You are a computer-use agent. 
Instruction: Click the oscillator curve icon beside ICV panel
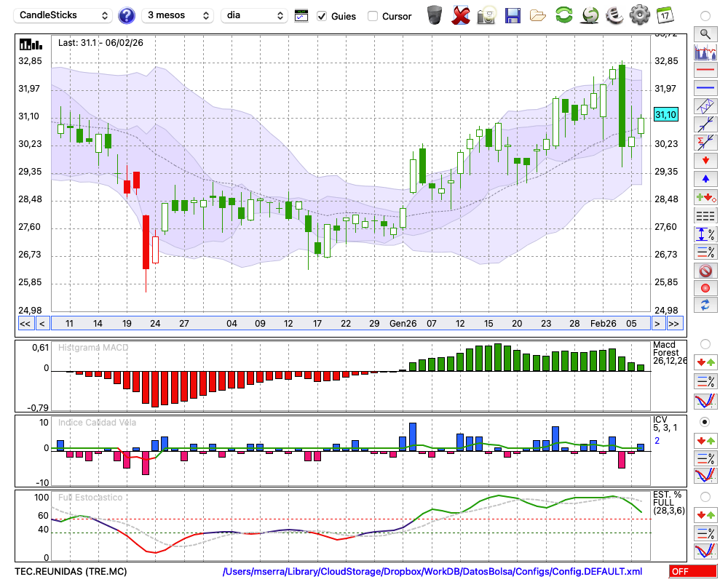click(x=705, y=475)
